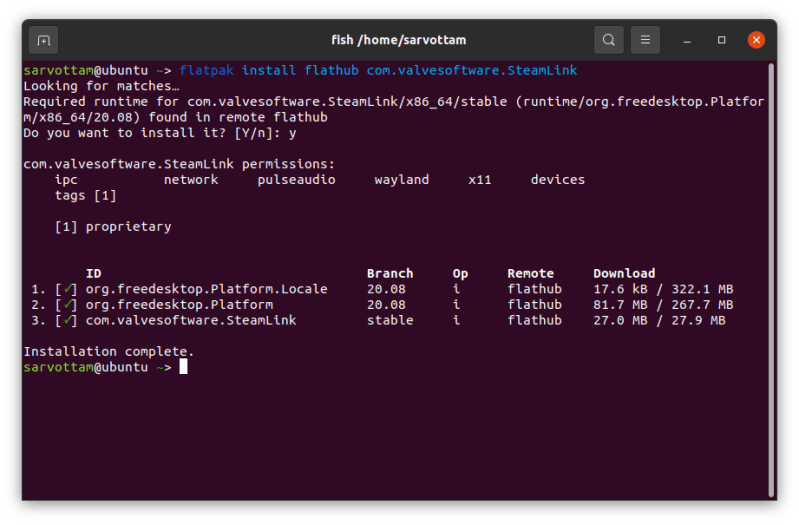Viewport: 799px width, 525px height.
Task: Click the 'Download' column header
Action: [x=624, y=274]
